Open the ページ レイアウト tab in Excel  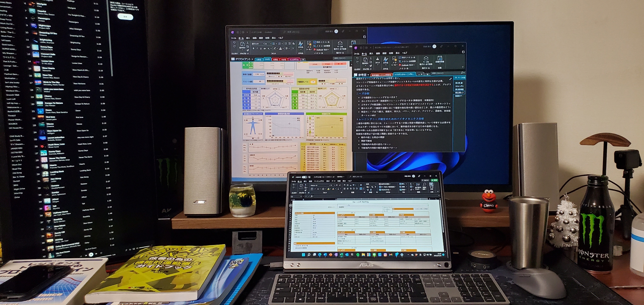(319, 181)
